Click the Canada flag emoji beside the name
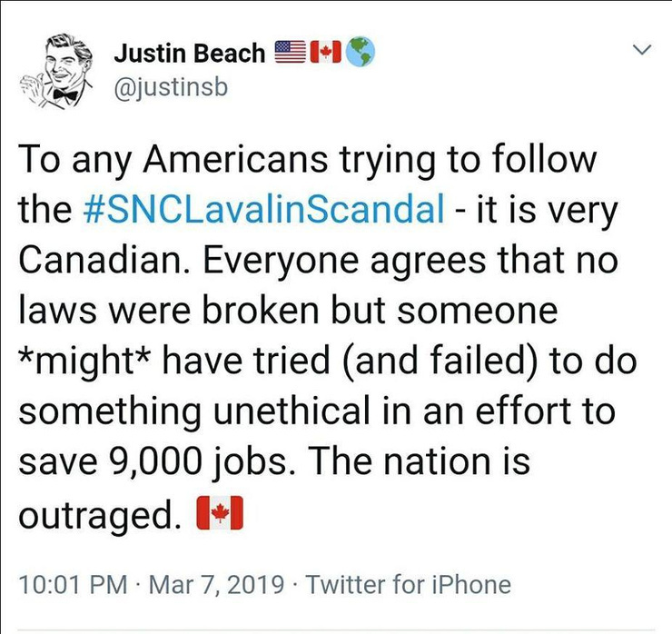Viewport: 672px width, 634px height. click(325, 53)
